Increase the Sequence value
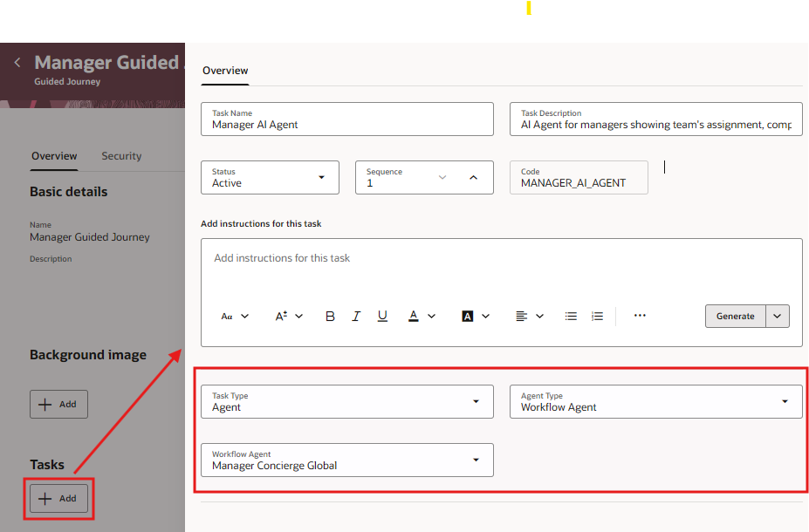The width and height of the screenshot is (809, 532). click(x=474, y=177)
